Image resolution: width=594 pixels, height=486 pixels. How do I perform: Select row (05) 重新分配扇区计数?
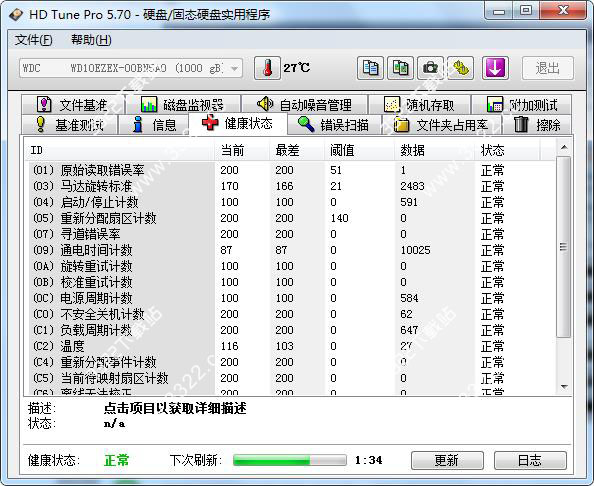292,218
